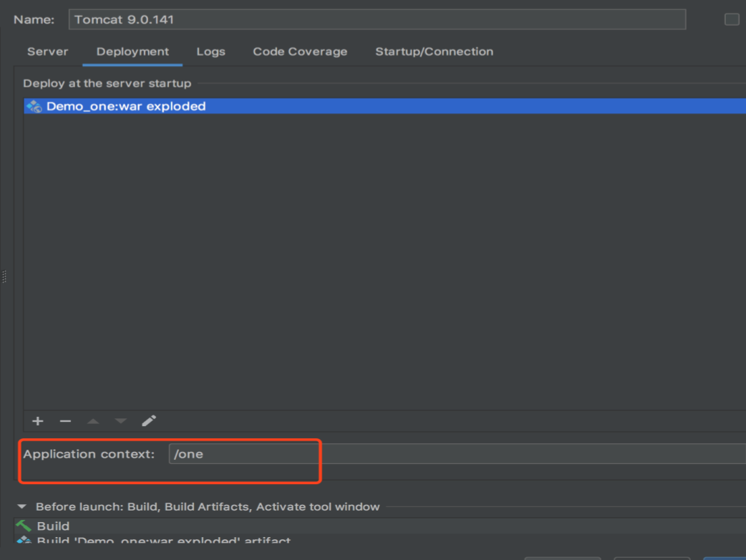Click the Edit artifact pencil icon
This screenshot has height=560, width=746.
pos(149,420)
